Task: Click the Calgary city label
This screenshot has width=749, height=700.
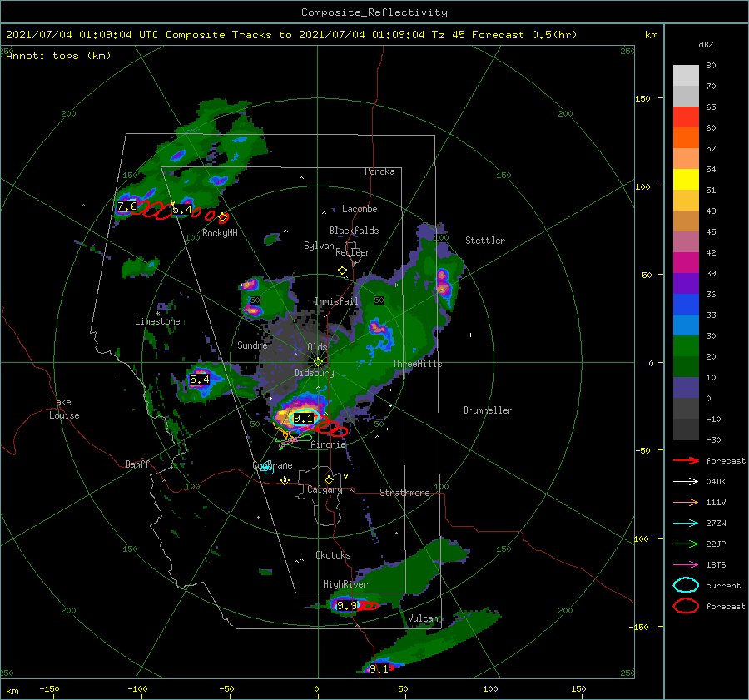Action: 325,489
